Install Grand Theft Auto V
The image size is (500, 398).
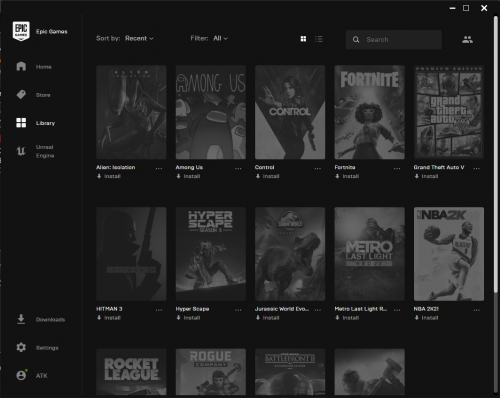(x=426, y=176)
